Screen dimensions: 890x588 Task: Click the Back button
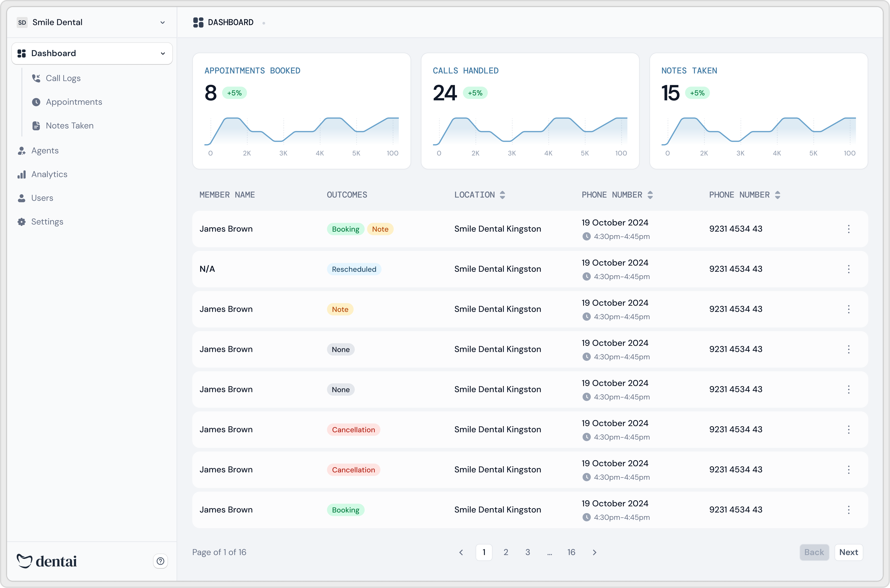pos(814,552)
